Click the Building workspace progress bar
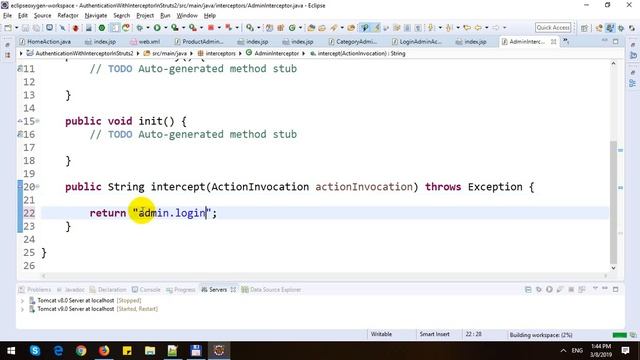The width and height of the screenshot is (640, 360). [x=620, y=335]
